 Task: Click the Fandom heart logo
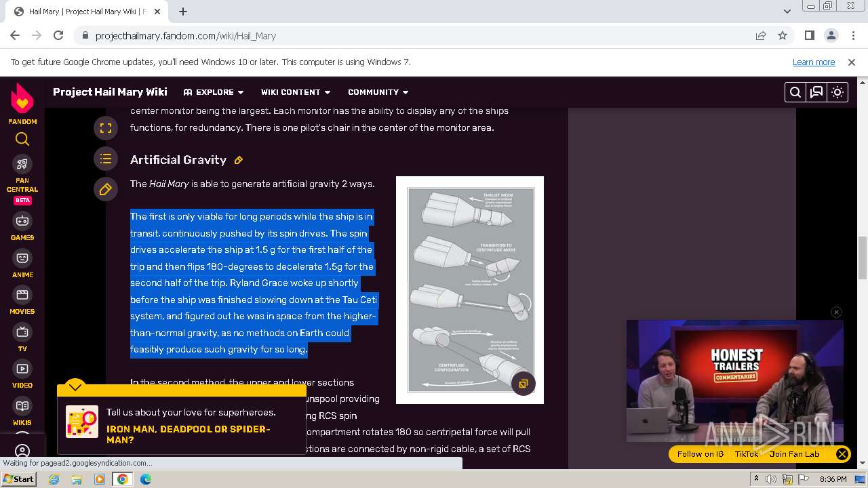tap(22, 100)
